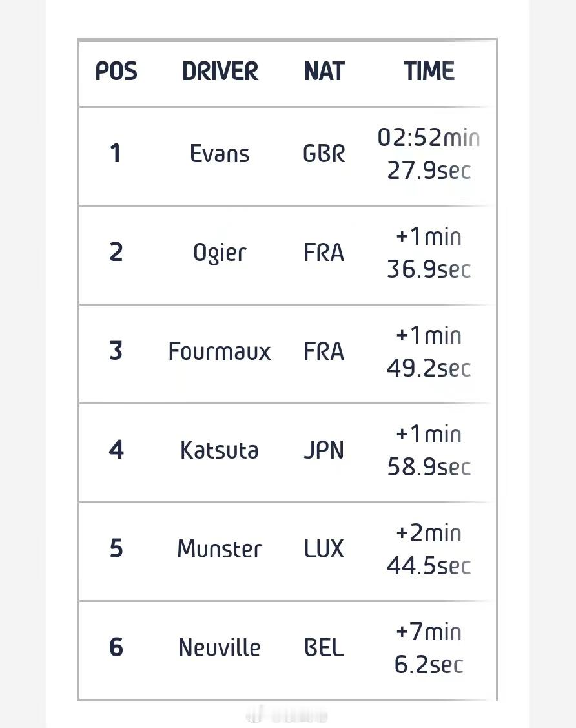Screen dimensions: 576x728
Task: Click the TIME column header
Action: (429, 72)
